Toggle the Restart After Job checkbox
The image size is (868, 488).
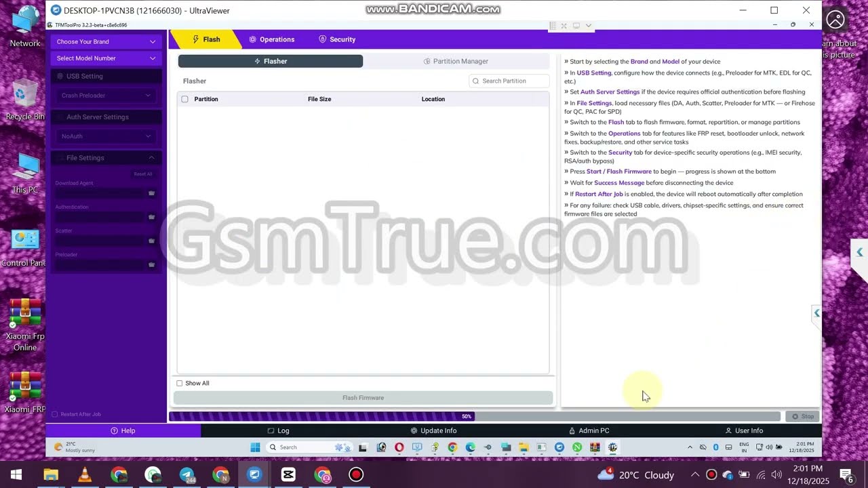click(x=55, y=414)
